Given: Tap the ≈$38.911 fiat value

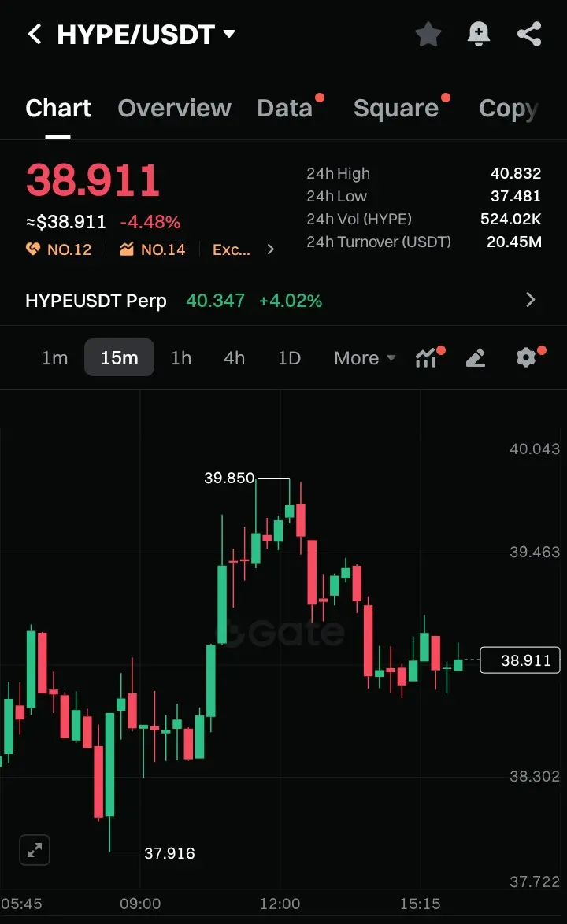Looking at the screenshot, I should (66, 222).
